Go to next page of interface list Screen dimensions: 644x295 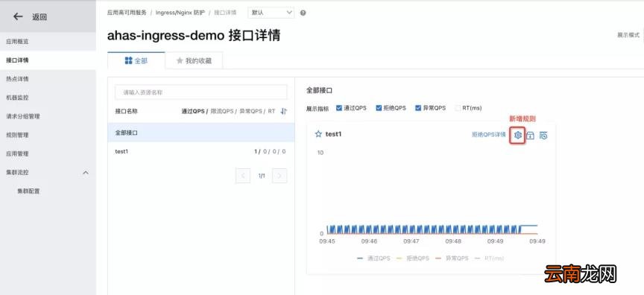pos(280,176)
